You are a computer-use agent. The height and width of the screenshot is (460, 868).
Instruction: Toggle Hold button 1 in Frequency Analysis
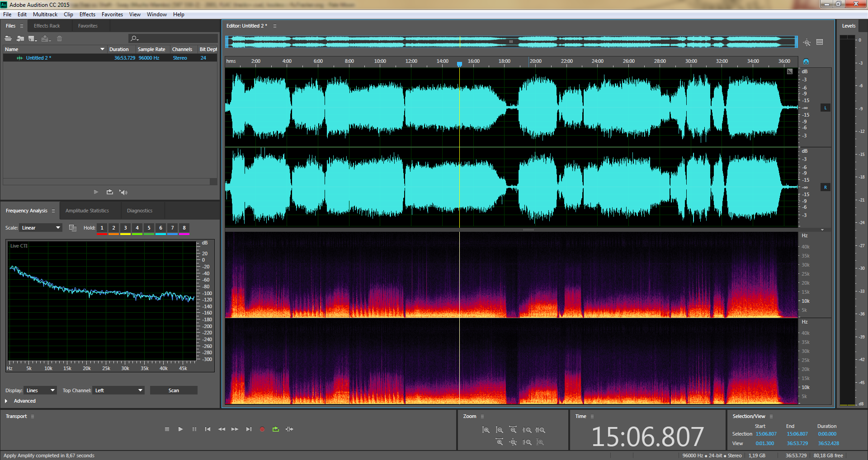click(102, 228)
